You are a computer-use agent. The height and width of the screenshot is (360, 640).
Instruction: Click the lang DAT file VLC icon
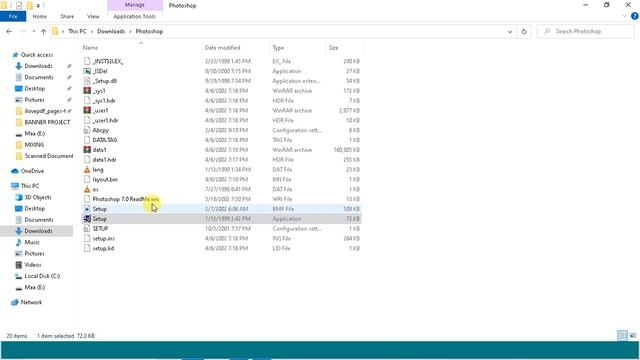click(87, 169)
